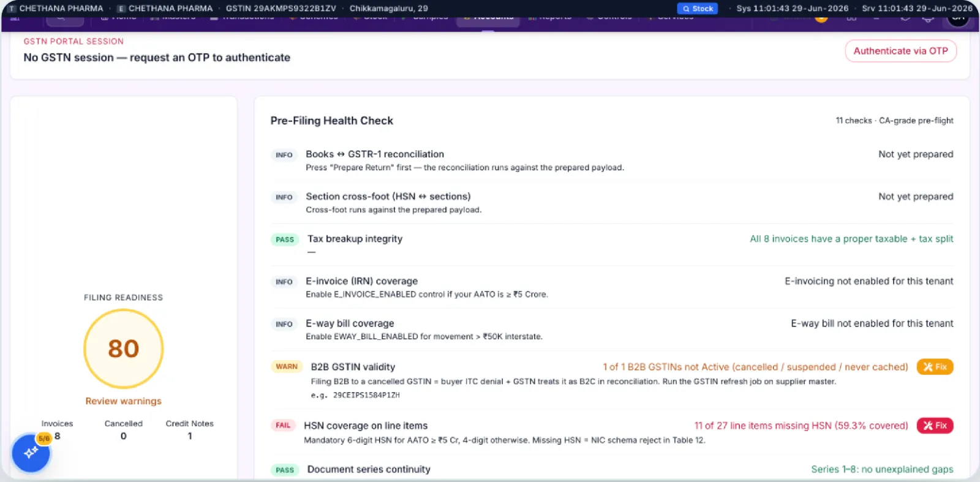Screen dimensions: 980x482
Task: Click example GSTIN 29CEIPS1584P1ZH
Action: click(x=366, y=395)
